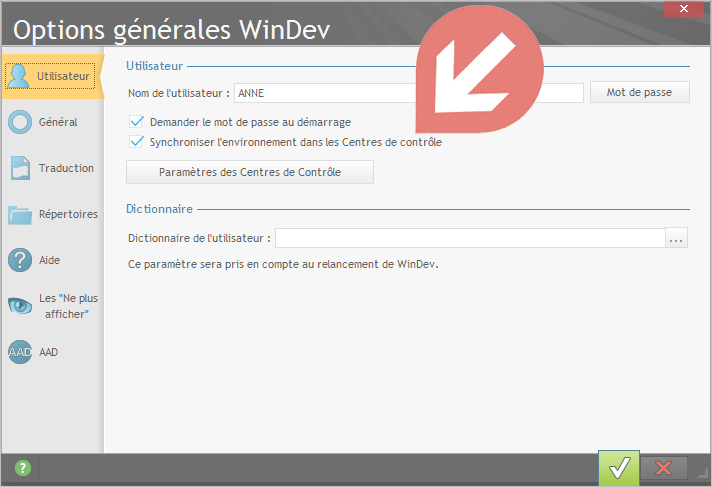Uncheck Demander le mot de passe au démarrage
712x487 pixels.
coord(137,122)
